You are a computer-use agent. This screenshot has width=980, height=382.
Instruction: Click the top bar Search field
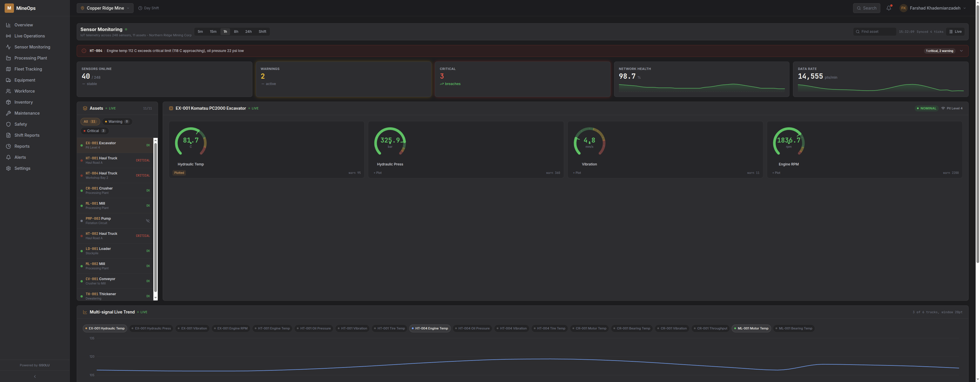pyautogui.click(x=866, y=8)
